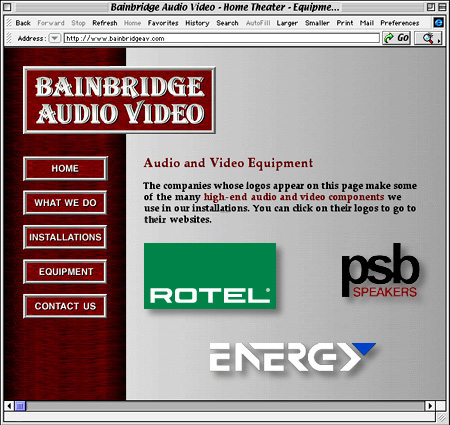This screenshot has height=425, width=450.
Task: Open the EQUIPMENT page
Action: tap(65, 272)
